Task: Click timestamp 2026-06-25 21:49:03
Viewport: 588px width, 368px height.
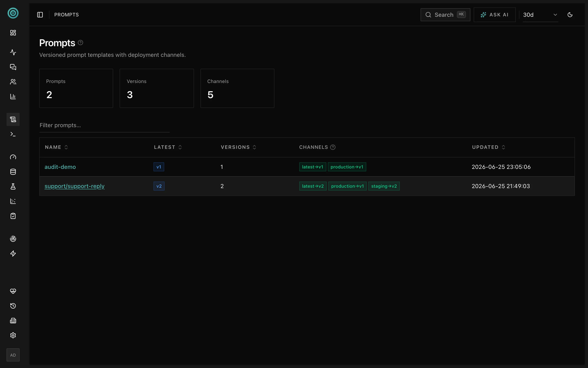Action: click(x=501, y=186)
